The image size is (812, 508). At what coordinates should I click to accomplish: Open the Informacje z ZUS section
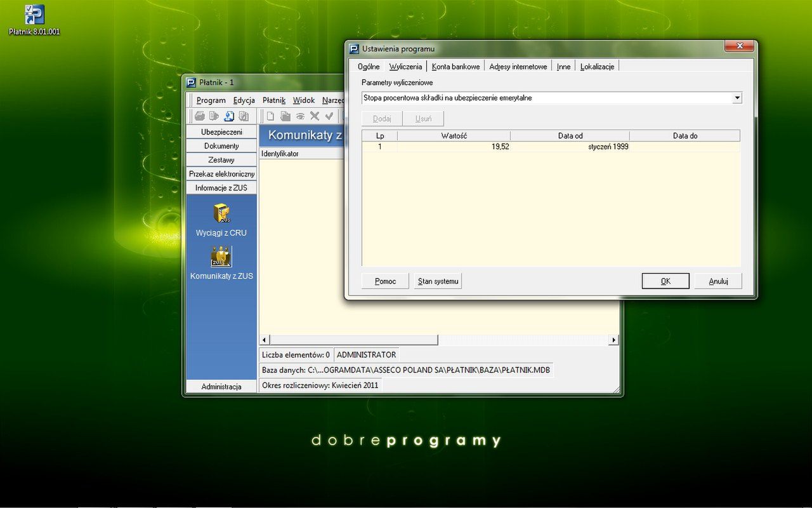coord(221,188)
